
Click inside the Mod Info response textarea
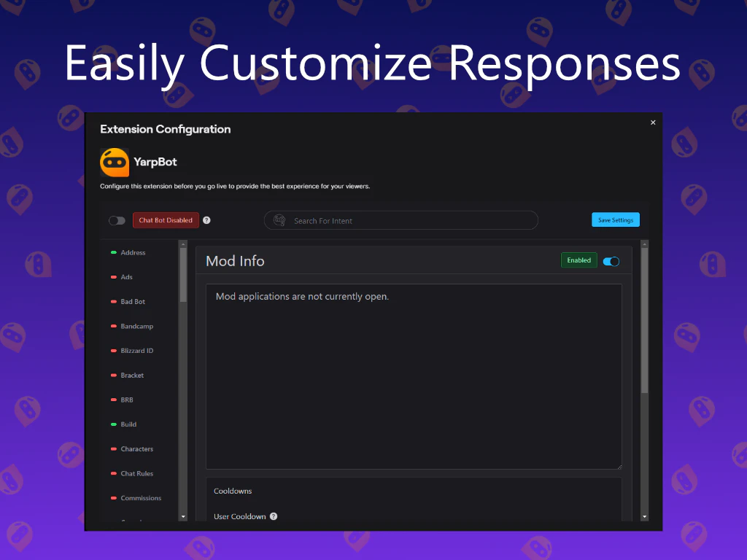pyautogui.click(x=414, y=376)
